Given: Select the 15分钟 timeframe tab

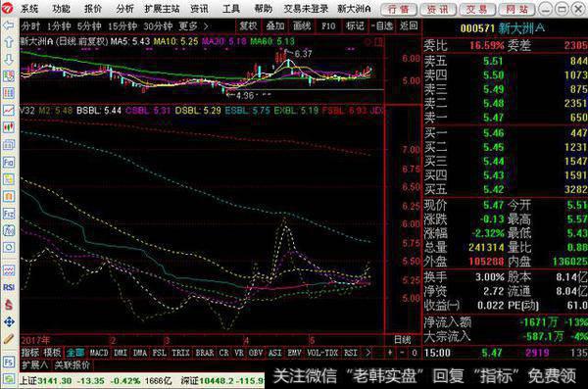Looking at the screenshot, I should tap(122, 25).
